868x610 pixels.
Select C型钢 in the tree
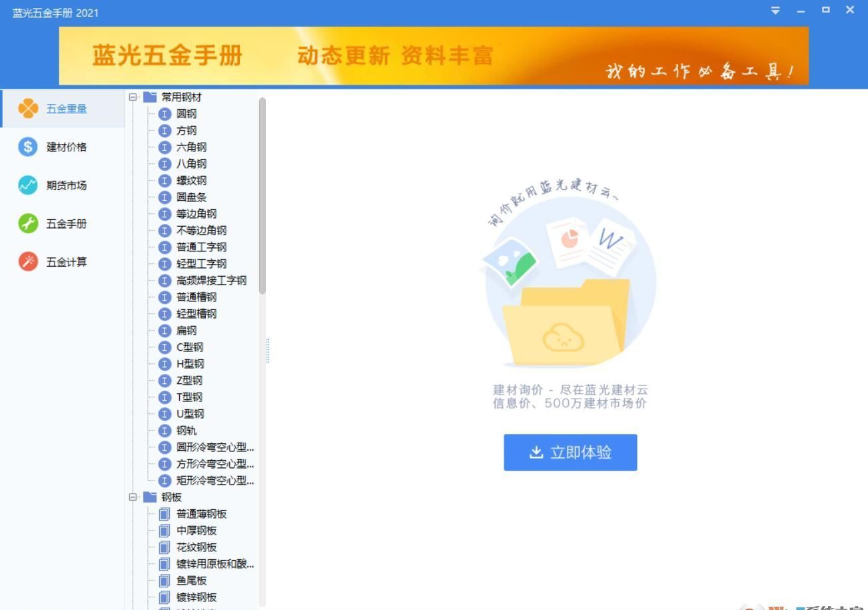click(190, 347)
